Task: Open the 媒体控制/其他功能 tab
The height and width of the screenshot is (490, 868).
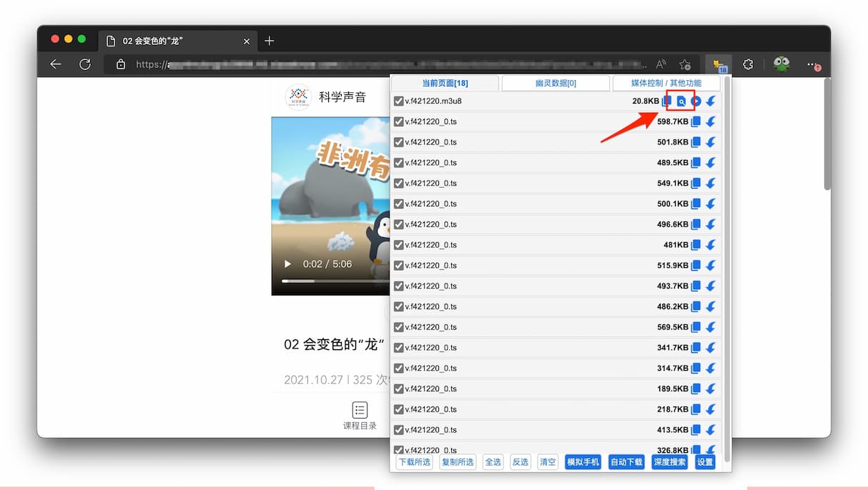Action: click(666, 83)
